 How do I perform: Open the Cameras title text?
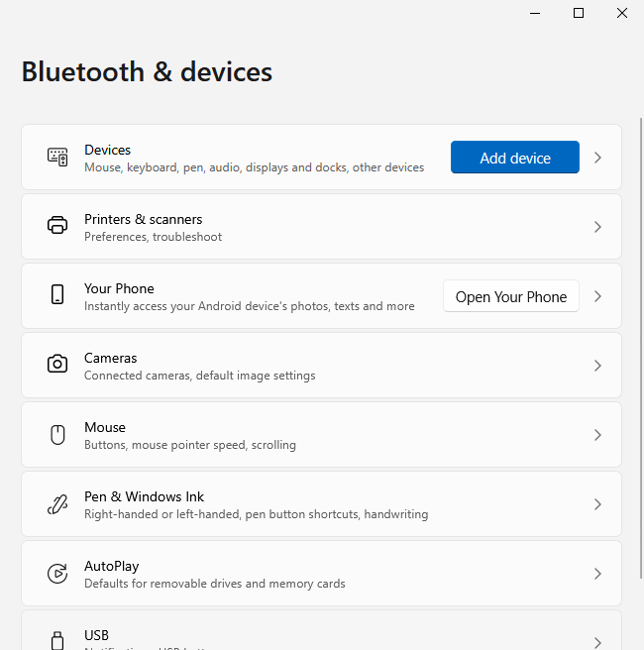(110, 358)
